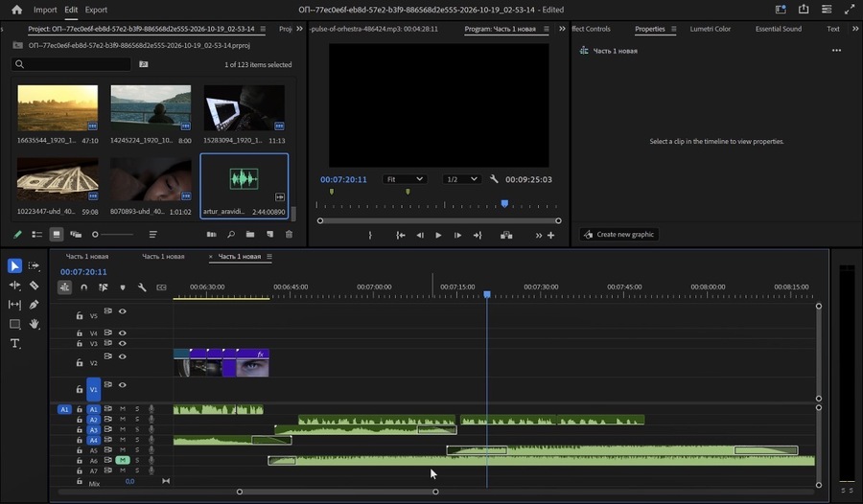Open Properties panel menu
This screenshot has width=863, height=504.
(674, 29)
